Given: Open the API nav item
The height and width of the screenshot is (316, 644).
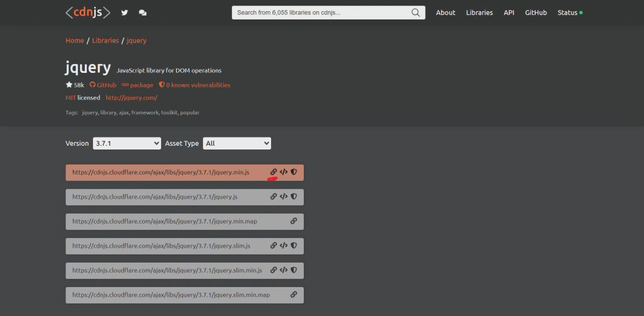Looking at the screenshot, I should pos(509,13).
